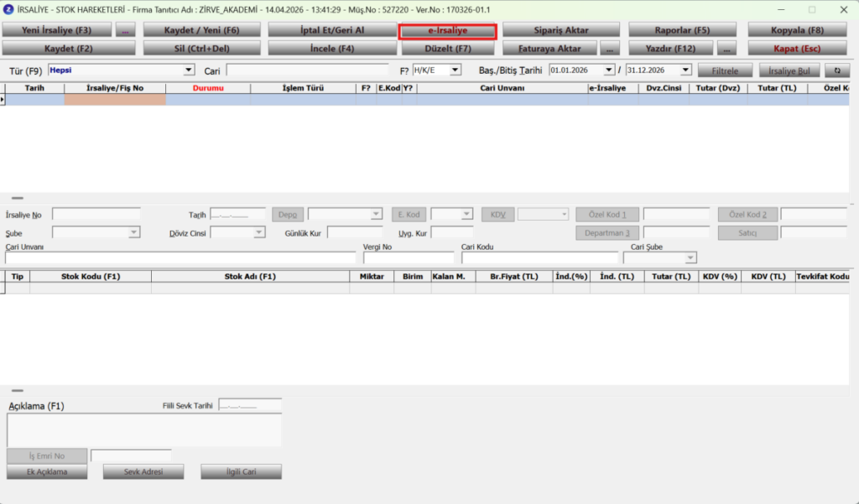Click Kopyala (F8) button
This screenshot has width=859, height=504.
tap(797, 30)
